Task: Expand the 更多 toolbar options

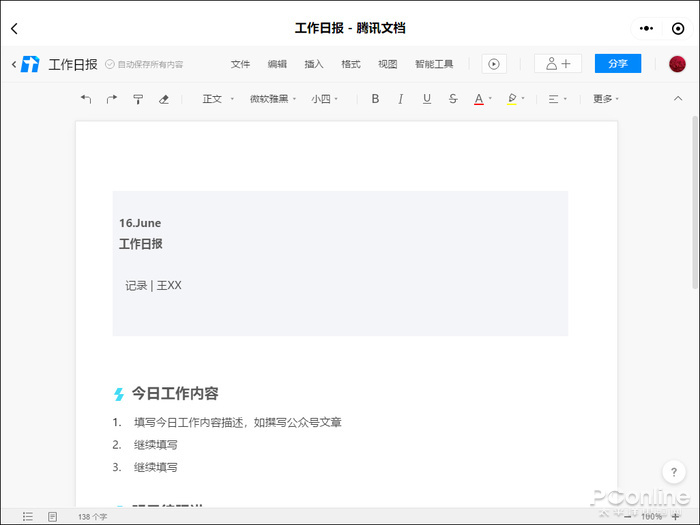Action: coord(606,99)
